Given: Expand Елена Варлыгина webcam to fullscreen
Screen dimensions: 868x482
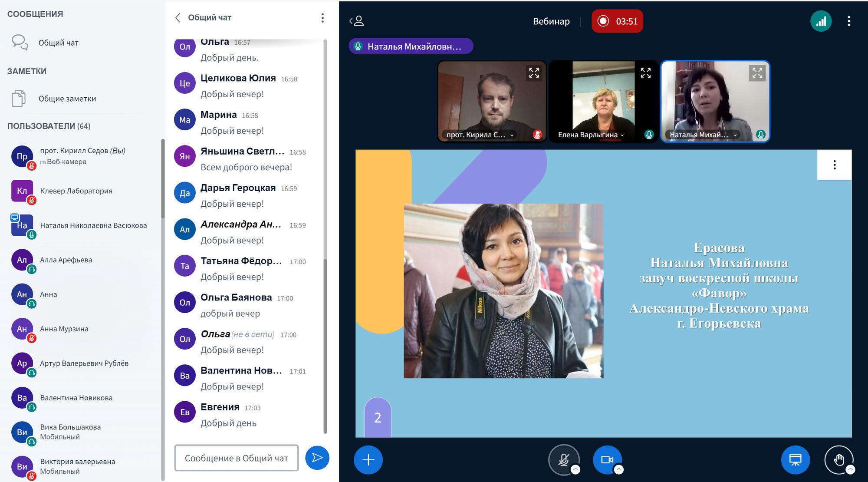Looking at the screenshot, I should pos(645,73).
